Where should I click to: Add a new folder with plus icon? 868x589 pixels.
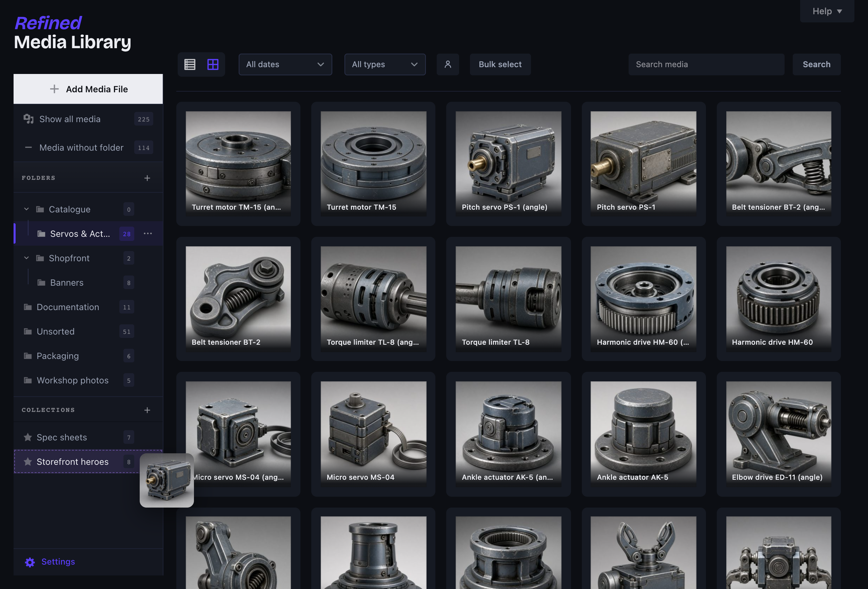[x=147, y=178]
